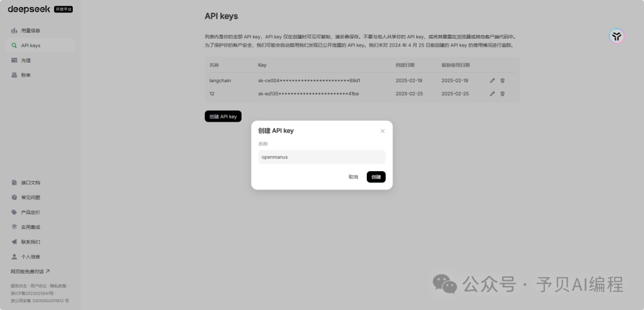
Task: Click the 账单 bill icon
Action: pos(14,75)
